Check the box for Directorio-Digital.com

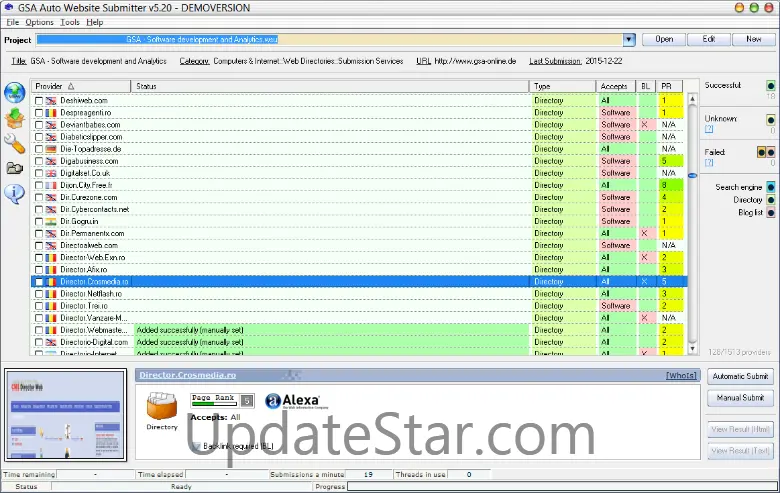click(39, 342)
